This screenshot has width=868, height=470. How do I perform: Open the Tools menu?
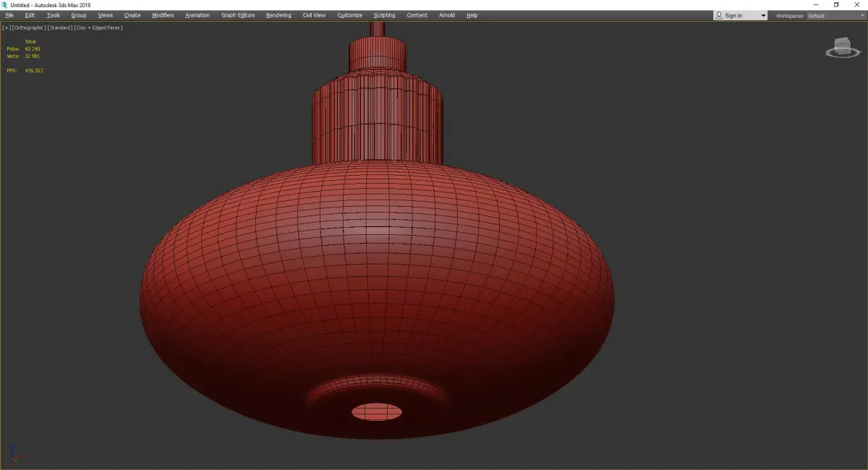tap(54, 15)
